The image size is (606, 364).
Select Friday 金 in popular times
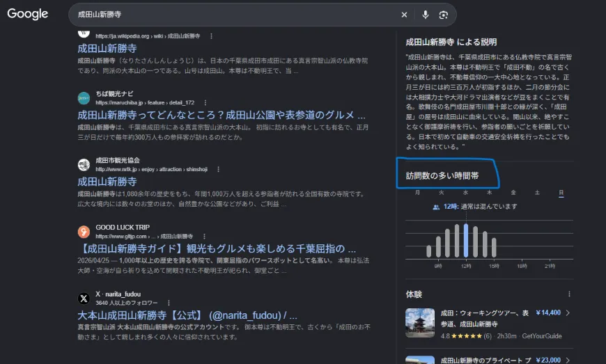tap(513, 192)
